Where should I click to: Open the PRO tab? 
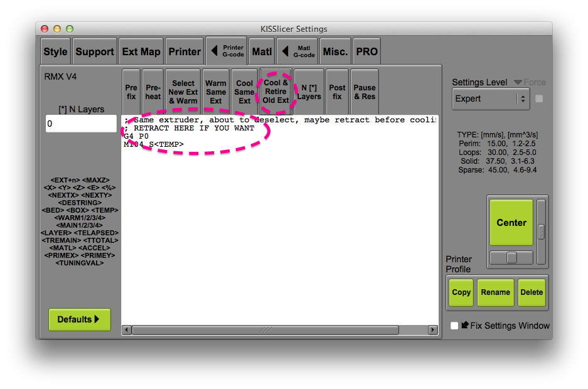[366, 51]
